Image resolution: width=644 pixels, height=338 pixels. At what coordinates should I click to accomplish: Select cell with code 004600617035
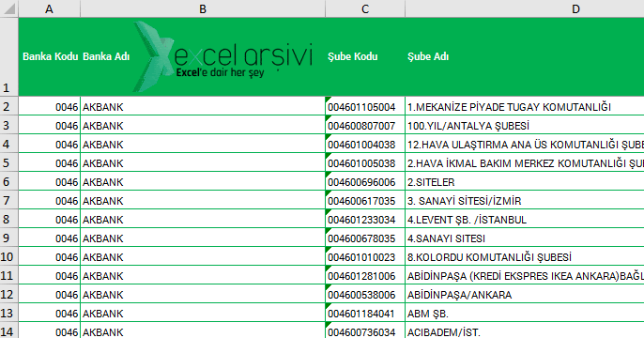point(365,200)
